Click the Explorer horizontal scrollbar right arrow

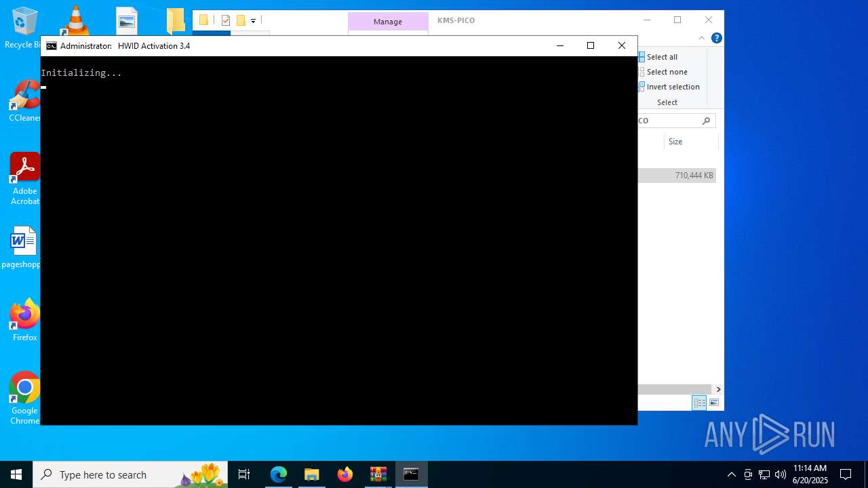[x=718, y=389]
